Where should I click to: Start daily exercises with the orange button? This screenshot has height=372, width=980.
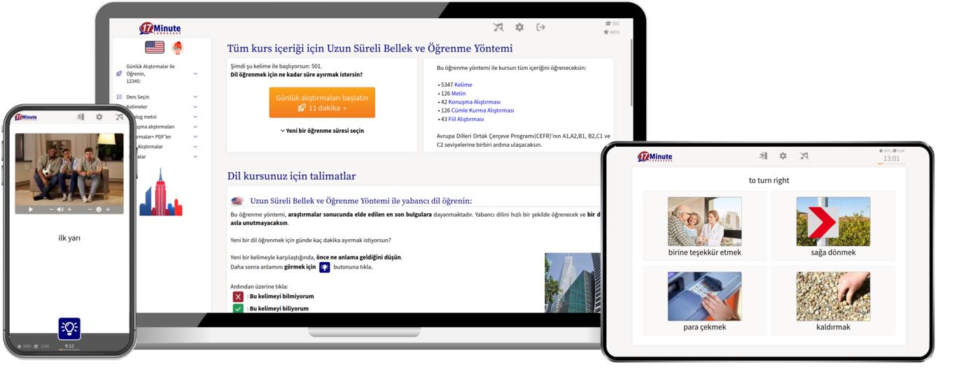coord(322,103)
